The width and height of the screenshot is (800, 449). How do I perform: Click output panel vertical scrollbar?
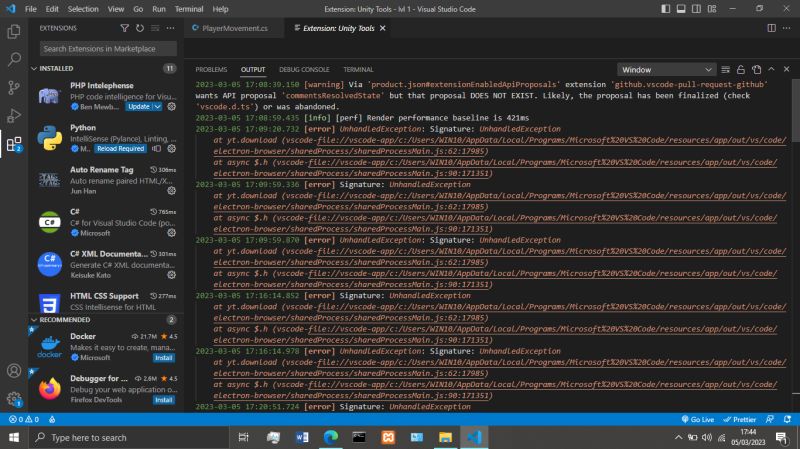pyautogui.click(x=796, y=112)
